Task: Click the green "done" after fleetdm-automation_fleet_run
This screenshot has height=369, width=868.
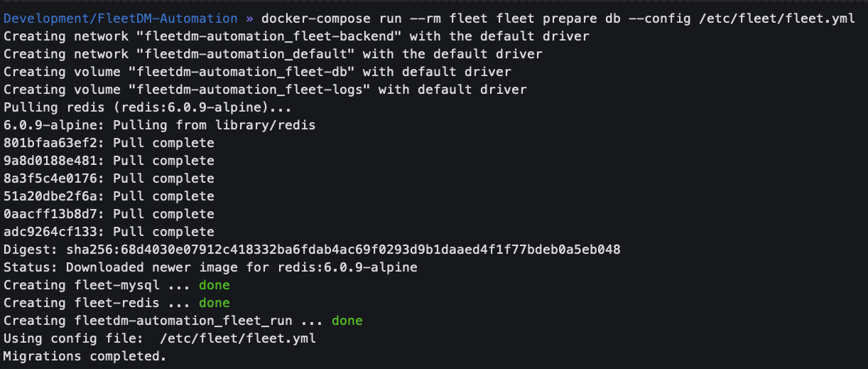Action: (347, 321)
